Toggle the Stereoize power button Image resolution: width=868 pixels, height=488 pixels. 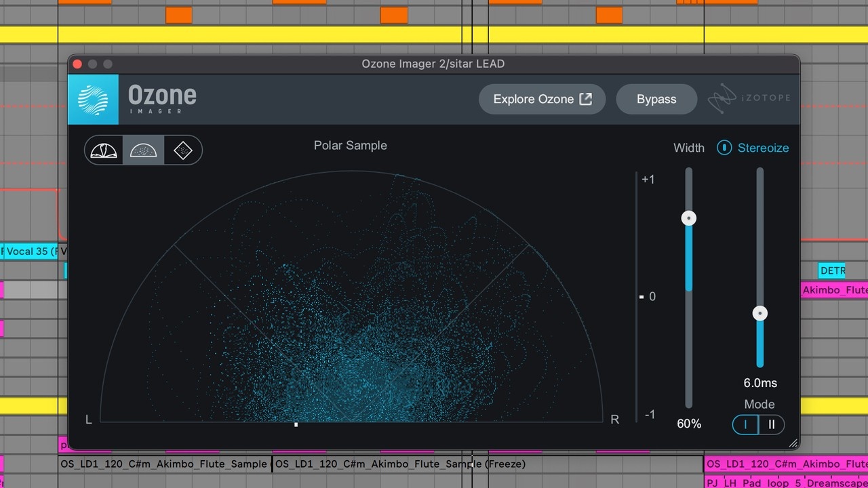coord(724,148)
